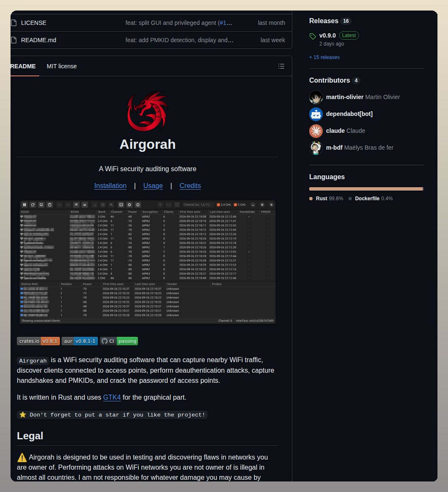Go to the Usage section link
448x492 pixels.
tap(153, 186)
